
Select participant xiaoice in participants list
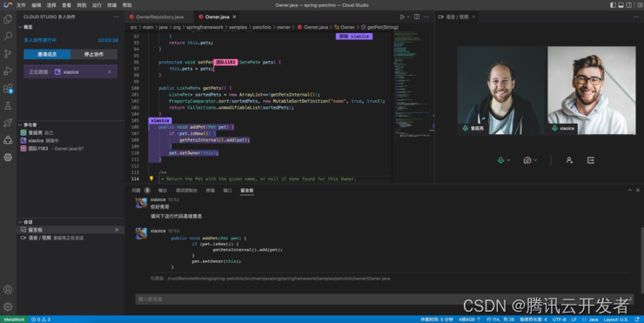click(x=70, y=140)
